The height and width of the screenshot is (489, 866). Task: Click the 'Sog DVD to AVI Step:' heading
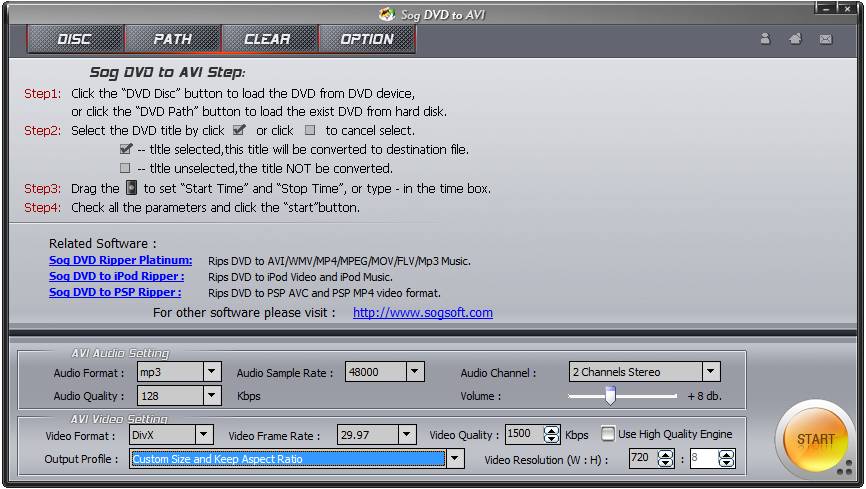(167, 72)
